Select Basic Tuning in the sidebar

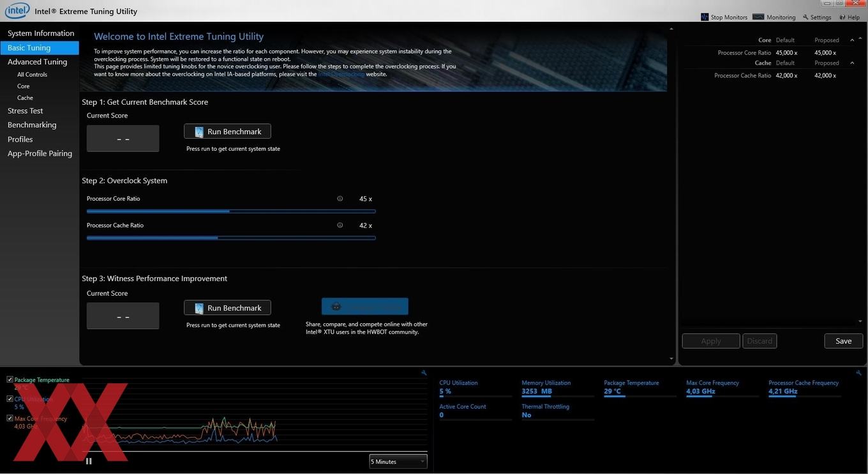tap(40, 48)
